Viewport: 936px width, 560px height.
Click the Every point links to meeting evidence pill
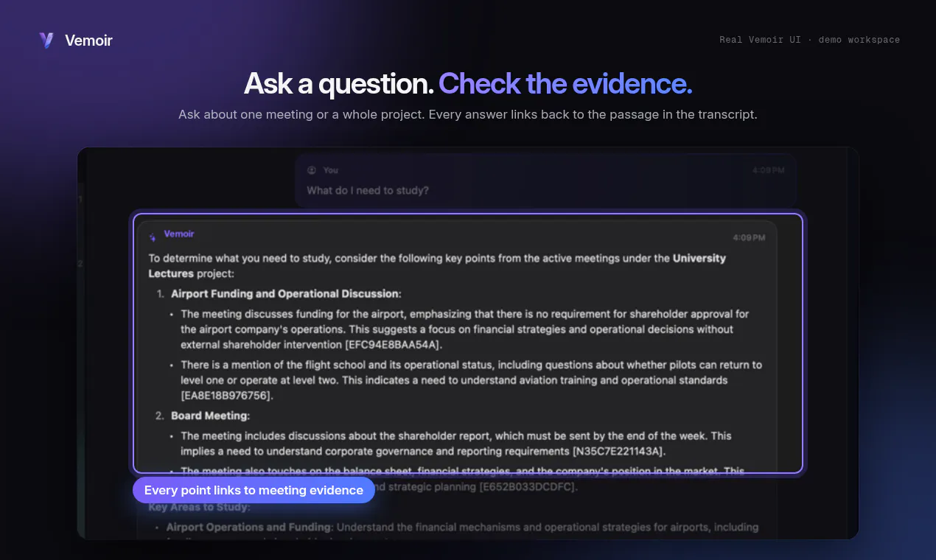pyautogui.click(x=254, y=490)
